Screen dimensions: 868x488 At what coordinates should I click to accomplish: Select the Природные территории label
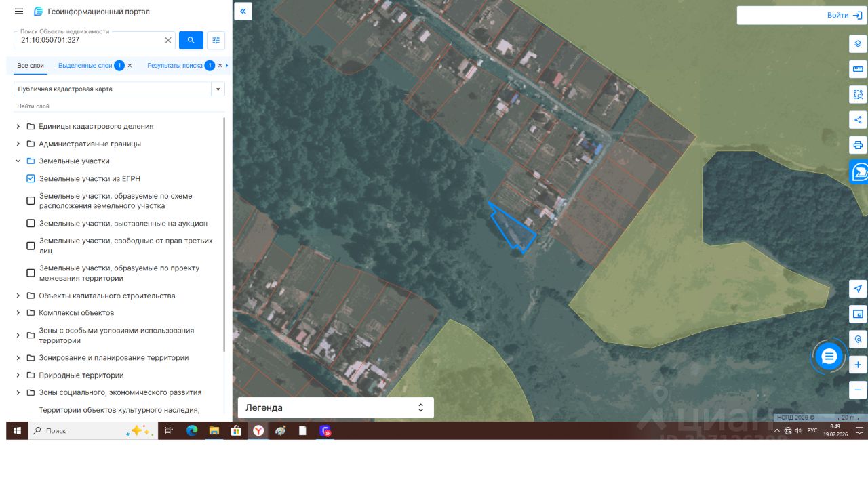tap(81, 375)
